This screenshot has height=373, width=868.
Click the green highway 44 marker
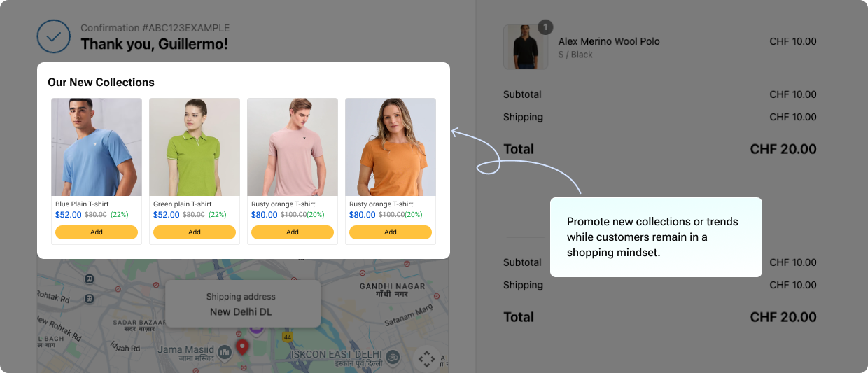(x=287, y=337)
